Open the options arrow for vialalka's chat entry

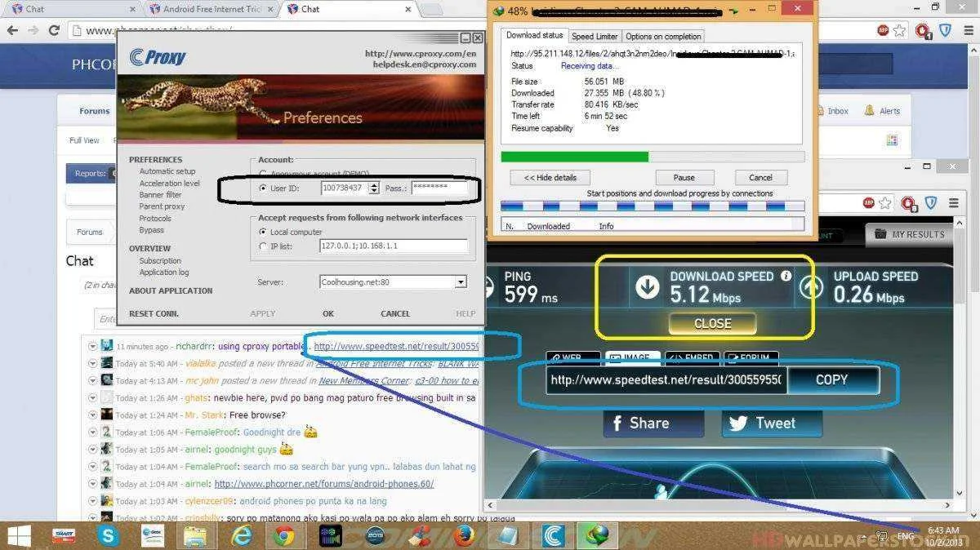[93, 363]
